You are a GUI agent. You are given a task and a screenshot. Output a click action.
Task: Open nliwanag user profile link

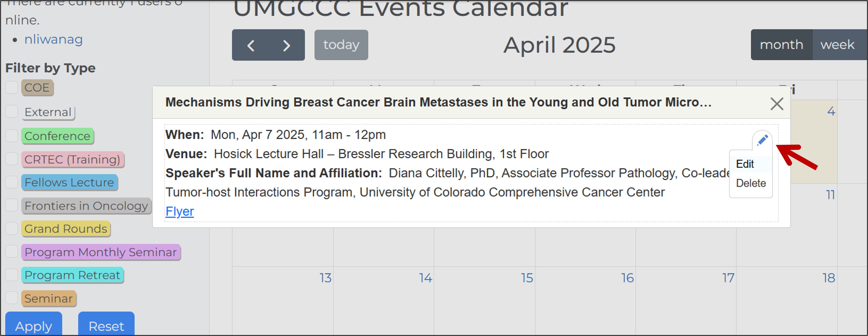(x=54, y=39)
